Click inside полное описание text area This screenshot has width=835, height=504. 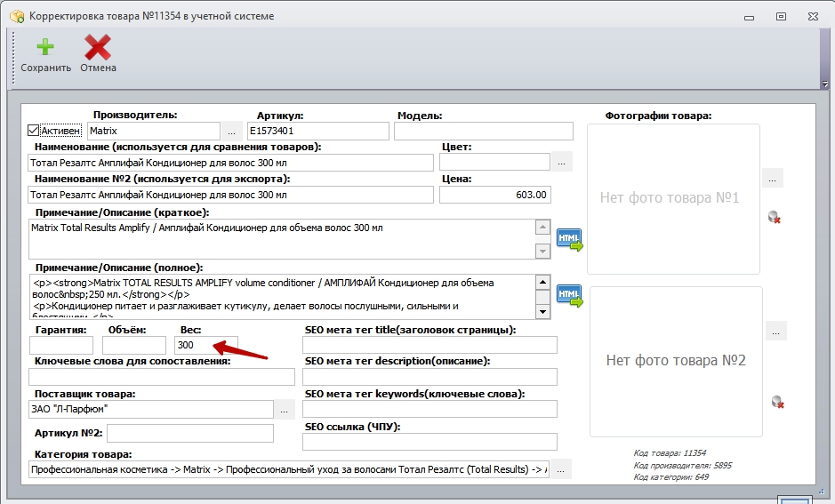point(281,297)
